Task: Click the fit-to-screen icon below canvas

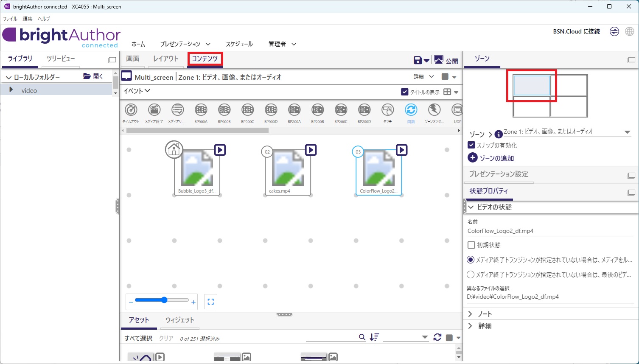Action: pyautogui.click(x=210, y=302)
